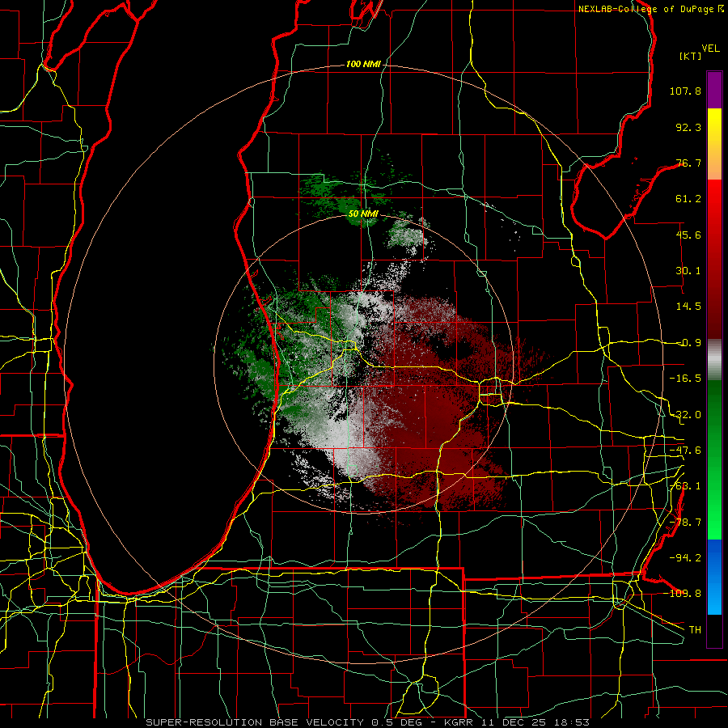Click the 100 NMI range ring label
728x728 pixels.
pos(363,64)
